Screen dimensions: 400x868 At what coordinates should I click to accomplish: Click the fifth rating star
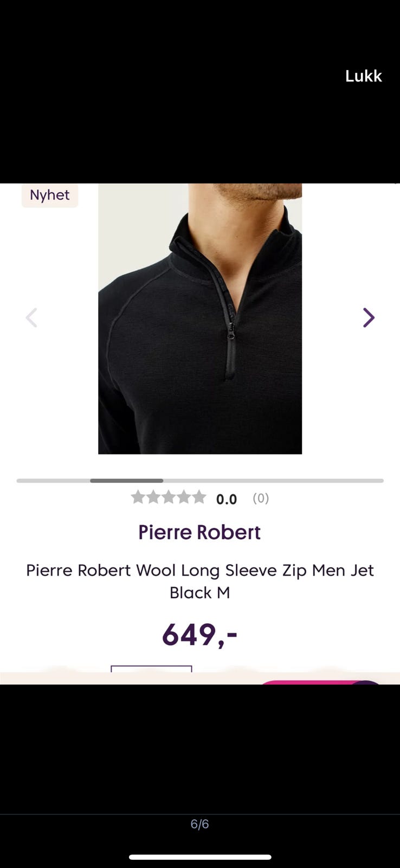pos(199,497)
